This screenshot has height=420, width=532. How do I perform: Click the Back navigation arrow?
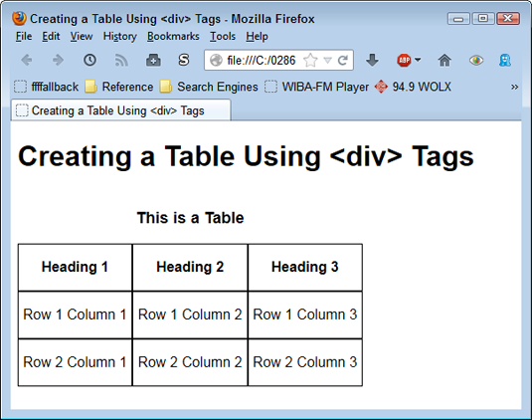tap(27, 61)
